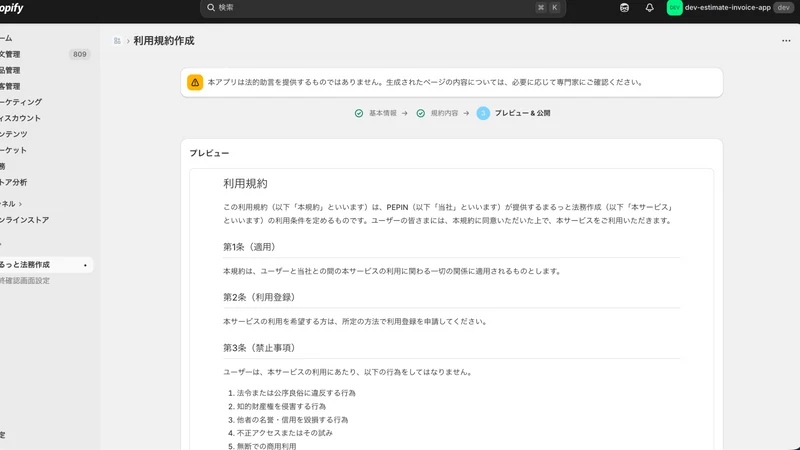Click the green checkmark beside 規約内容
Viewport: 800px width, 450px height.
[x=420, y=113]
